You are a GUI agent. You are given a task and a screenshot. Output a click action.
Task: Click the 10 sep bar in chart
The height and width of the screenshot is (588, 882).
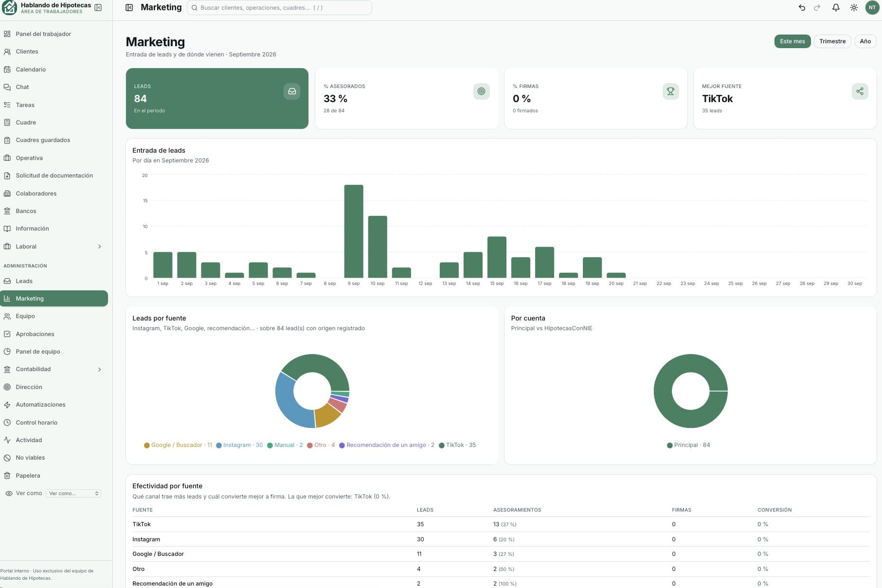point(378,247)
